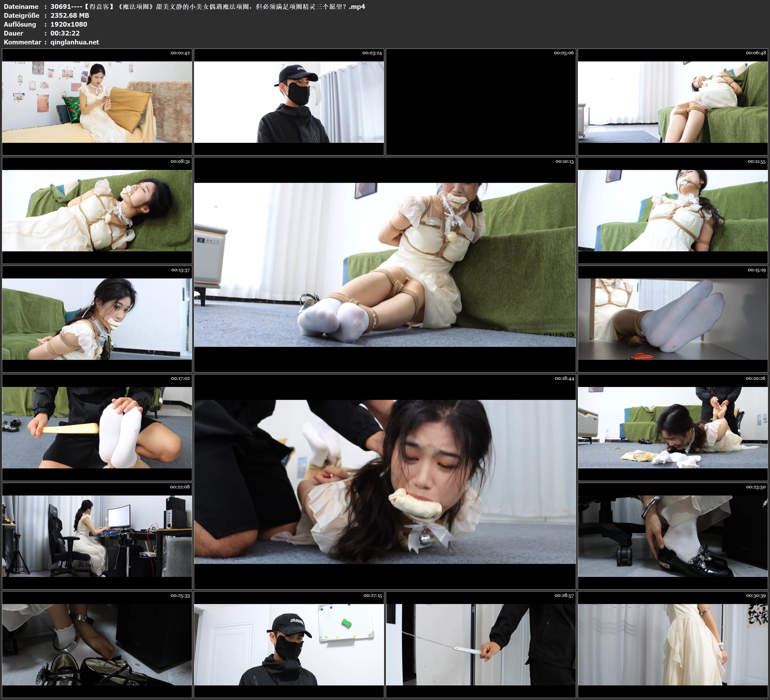
Task: Select the large frame at 00:18:44
Action: tap(385, 481)
